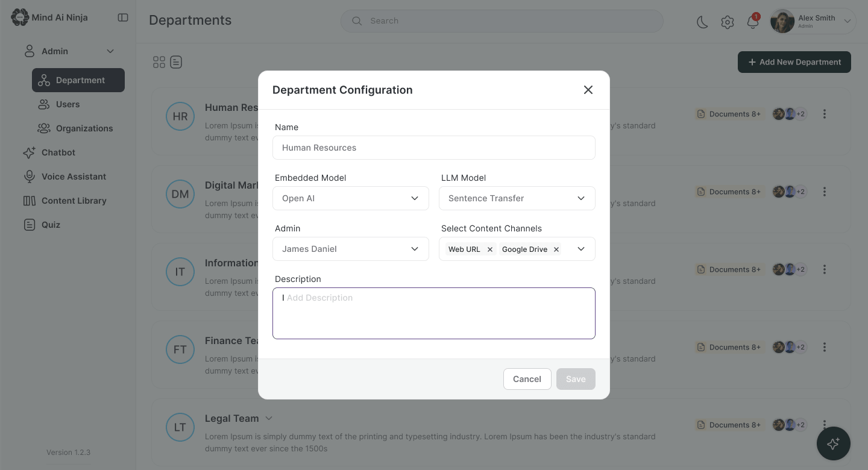Click the Save button
The width and height of the screenshot is (868, 470).
point(576,379)
